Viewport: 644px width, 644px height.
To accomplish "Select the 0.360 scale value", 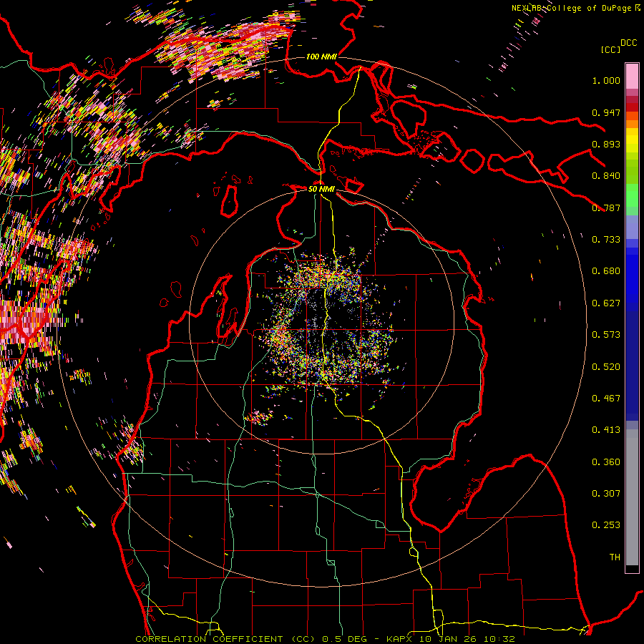I will tap(606, 462).
